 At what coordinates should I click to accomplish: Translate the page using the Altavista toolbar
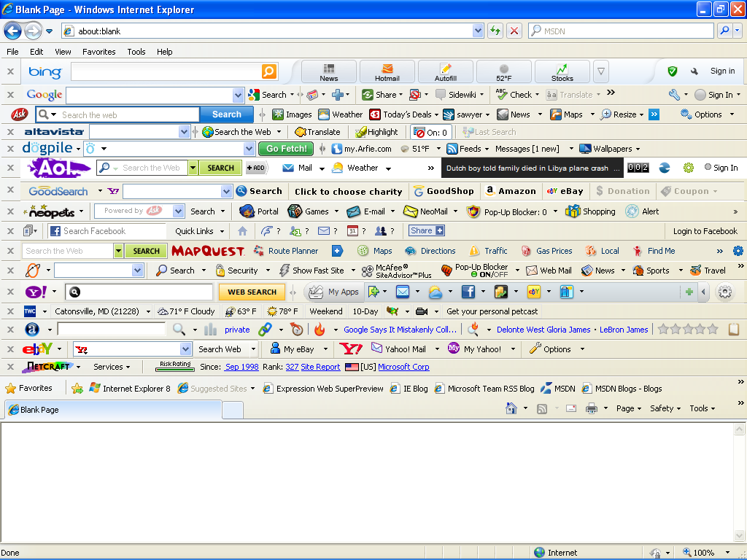tap(319, 132)
